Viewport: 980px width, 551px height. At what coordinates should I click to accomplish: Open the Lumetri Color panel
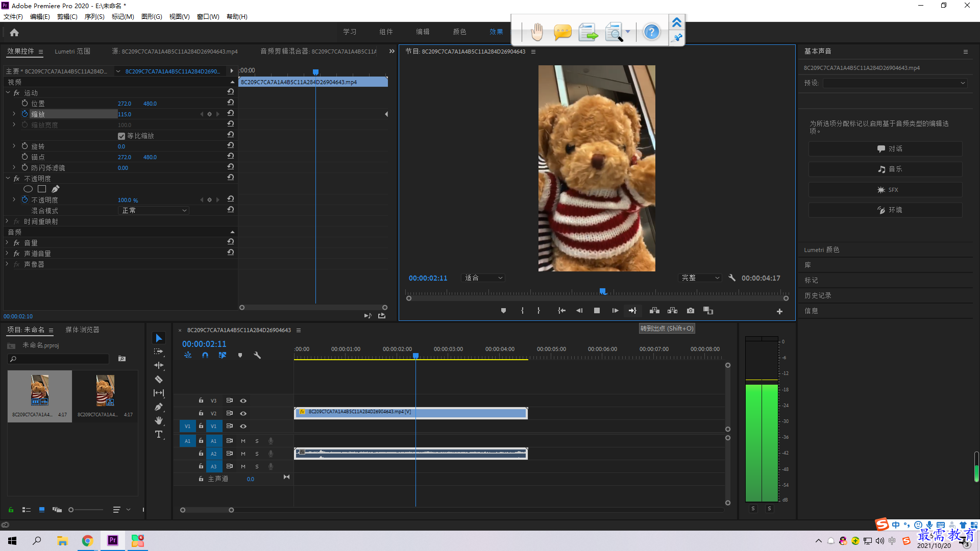(821, 250)
